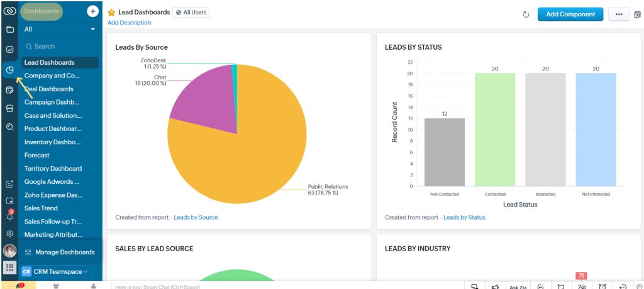
Task: Click the Add Description link
Action: (x=130, y=23)
